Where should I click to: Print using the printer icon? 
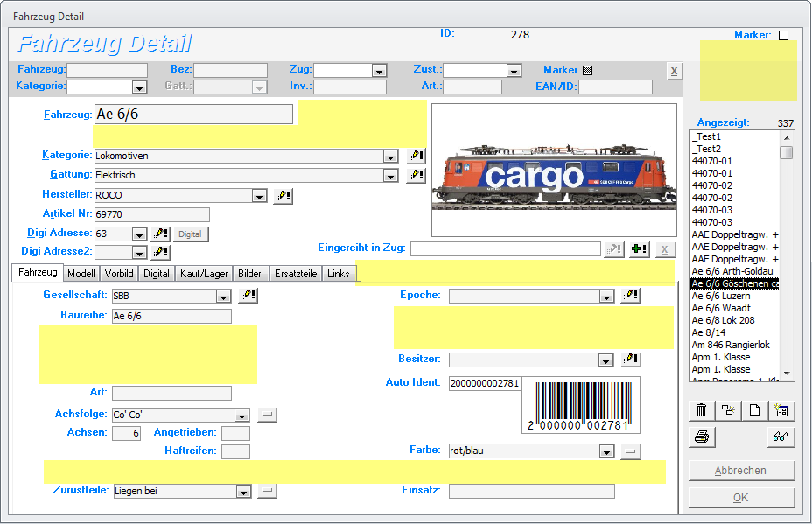point(702,437)
